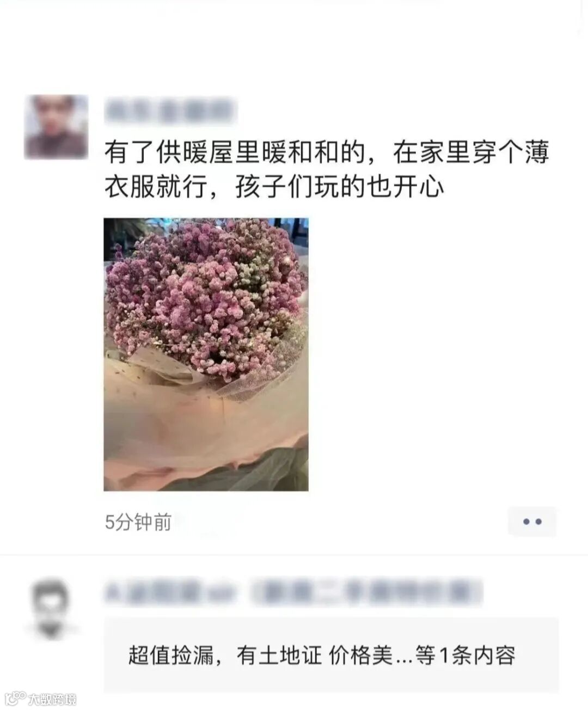Click the blurred bracketed text in second username
Image resolution: width=588 pixels, height=710 pixels.
click(x=366, y=592)
